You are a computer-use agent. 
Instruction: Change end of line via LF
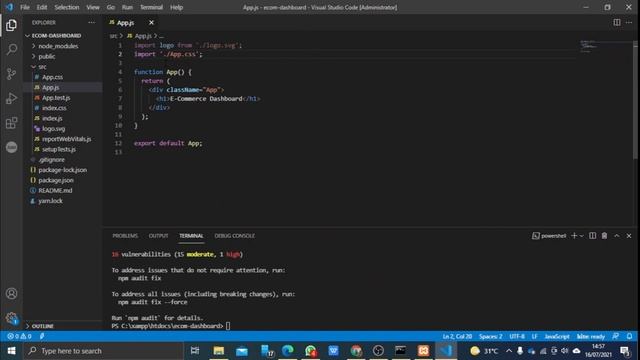(x=534, y=336)
